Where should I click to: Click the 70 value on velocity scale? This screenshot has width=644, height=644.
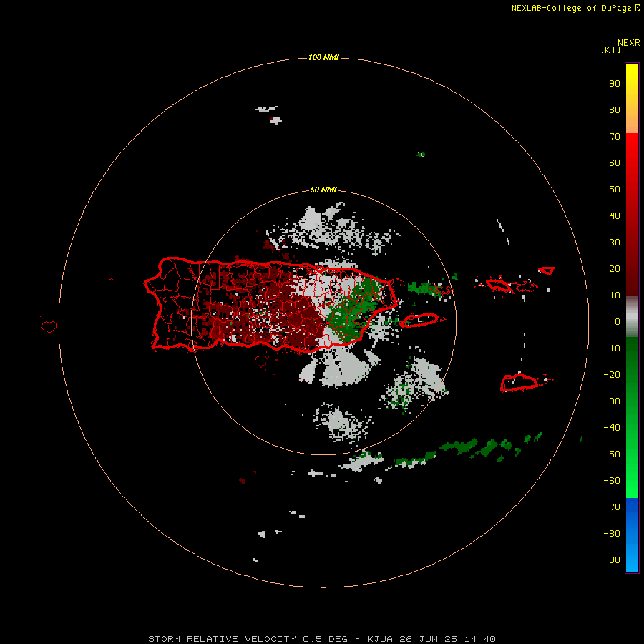coord(615,137)
